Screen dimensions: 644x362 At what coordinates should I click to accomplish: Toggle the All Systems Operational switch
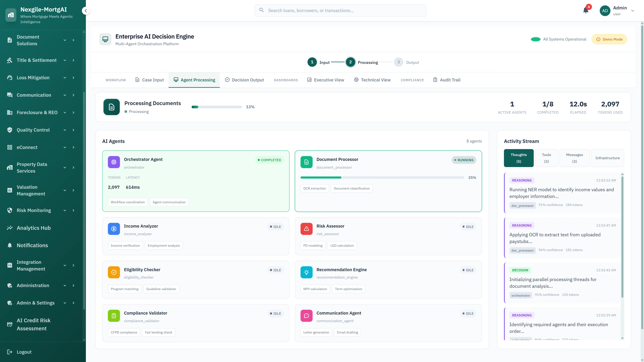536,39
